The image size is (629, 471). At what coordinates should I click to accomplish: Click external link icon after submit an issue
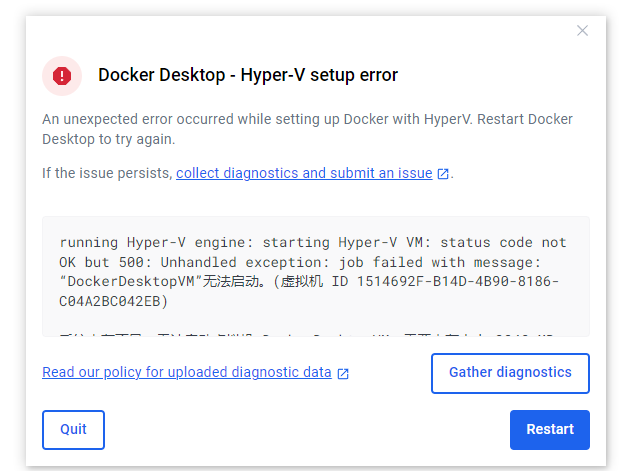[x=442, y=174]
